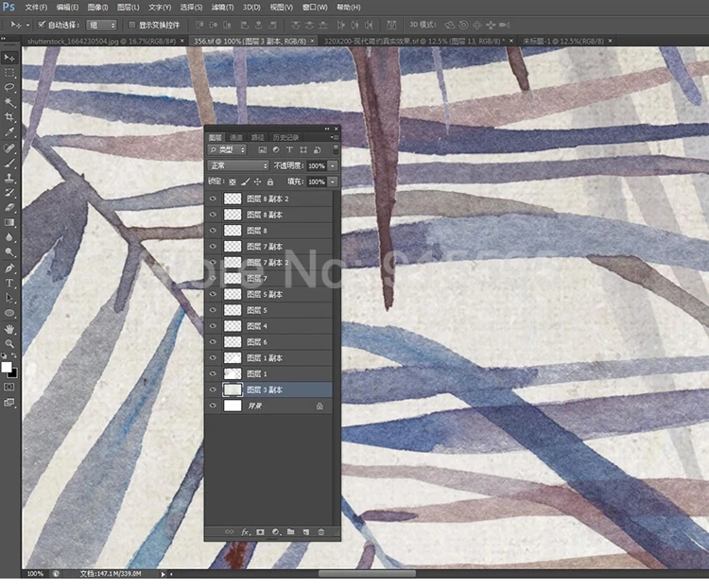709x588 pixels.
Task: Open the 滤镜(T) menu
Action: pyautogui.click(x=223, y=7)
